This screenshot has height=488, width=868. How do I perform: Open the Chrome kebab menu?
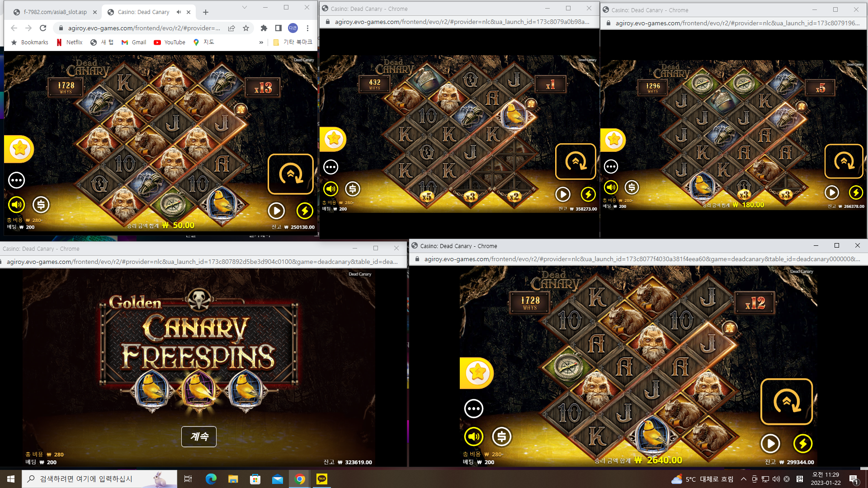pos(307,28)
